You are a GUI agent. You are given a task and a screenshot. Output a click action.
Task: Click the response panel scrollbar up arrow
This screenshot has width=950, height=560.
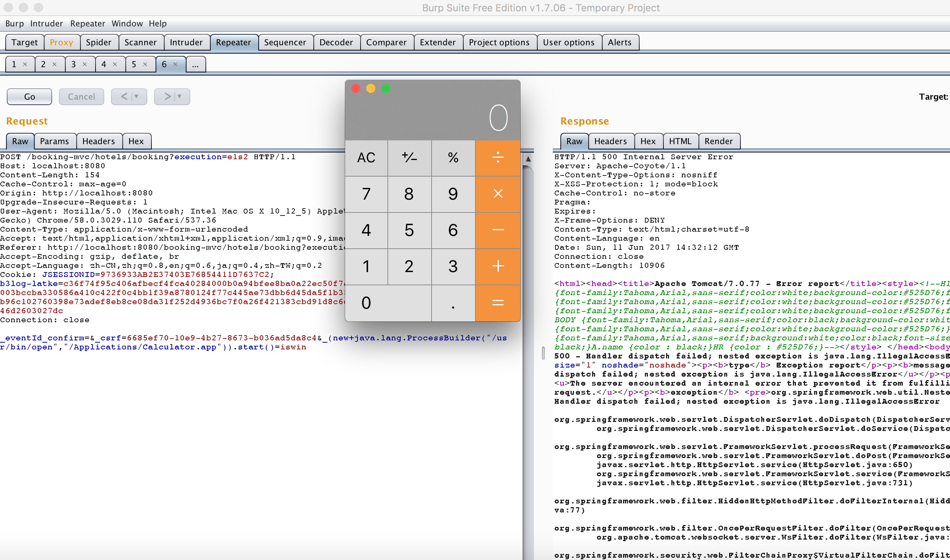coord(528,159)
